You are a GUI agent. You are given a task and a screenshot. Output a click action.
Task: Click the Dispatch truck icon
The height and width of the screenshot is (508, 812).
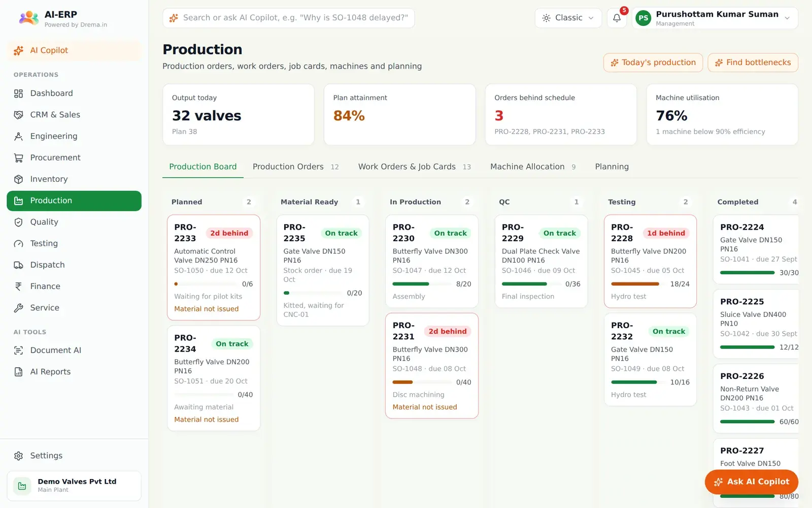tap(19, 265)
